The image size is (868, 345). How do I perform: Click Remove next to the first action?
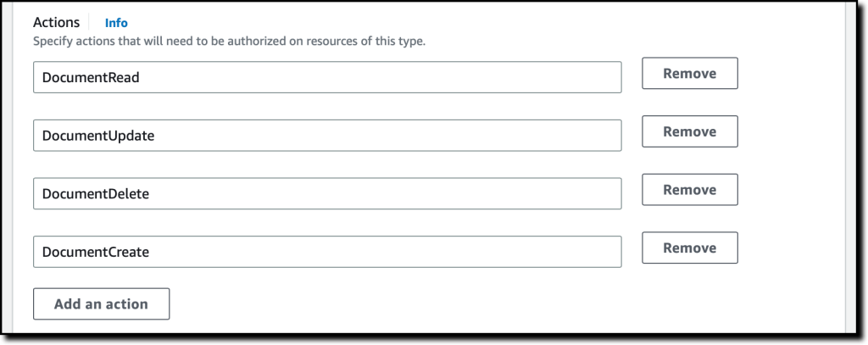click(x=689, y=74)
